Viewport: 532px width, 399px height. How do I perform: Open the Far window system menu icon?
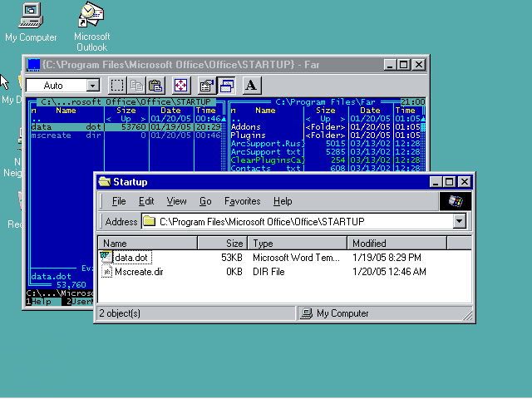(x=33, y=65)
